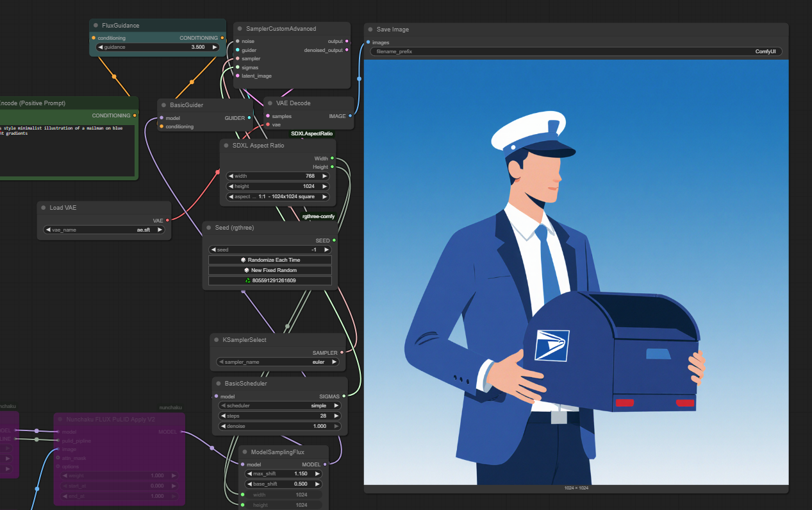
Task: Click FluxGuidance CONDITIONING output port
Action: click(222, 38)
